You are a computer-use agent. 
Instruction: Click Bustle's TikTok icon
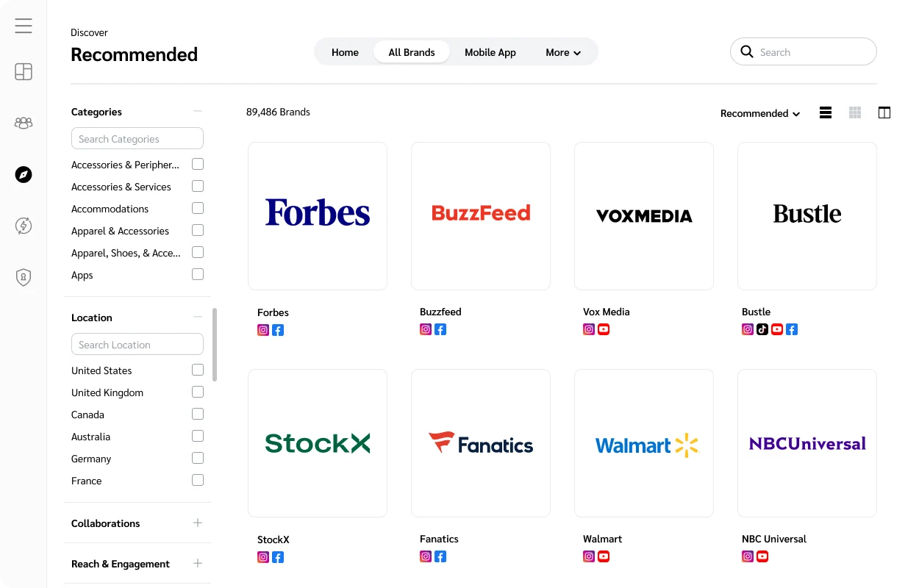[x=762, y=329]
